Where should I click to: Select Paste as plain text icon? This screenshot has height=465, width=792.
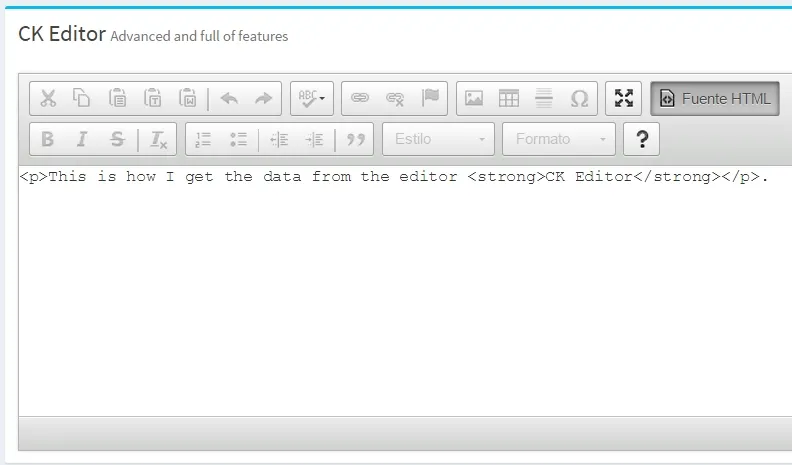pos(153,98)
